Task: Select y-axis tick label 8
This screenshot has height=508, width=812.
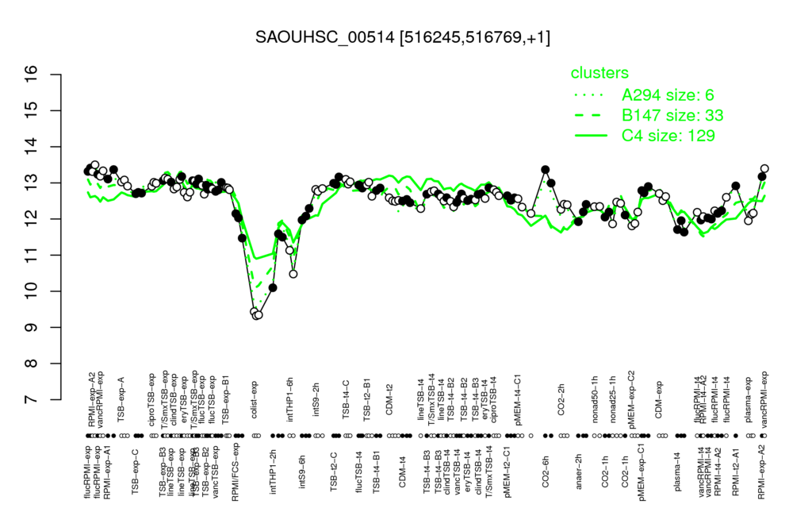Action: coord(31,364)
